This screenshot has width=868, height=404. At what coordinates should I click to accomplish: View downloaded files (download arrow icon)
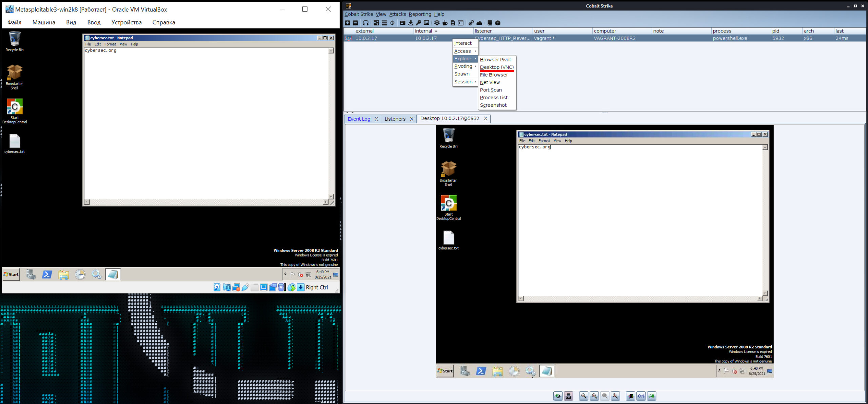411,23
